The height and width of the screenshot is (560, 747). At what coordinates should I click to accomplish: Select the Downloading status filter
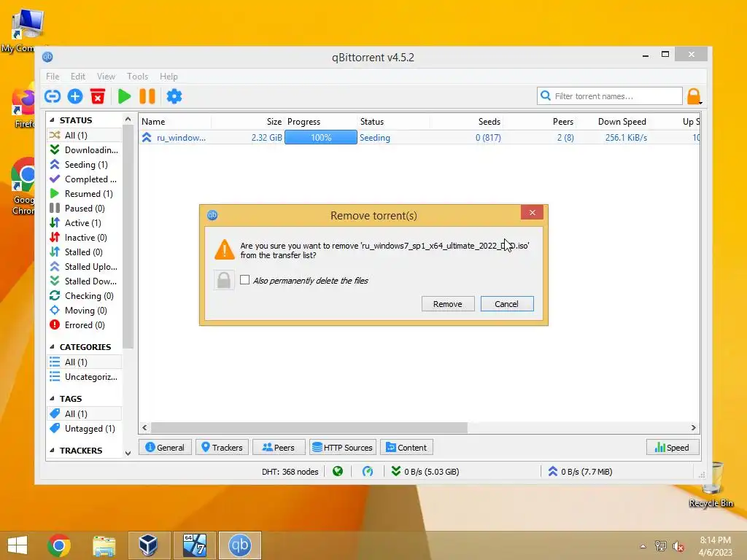pyautogui.click(x=85, y=150)
